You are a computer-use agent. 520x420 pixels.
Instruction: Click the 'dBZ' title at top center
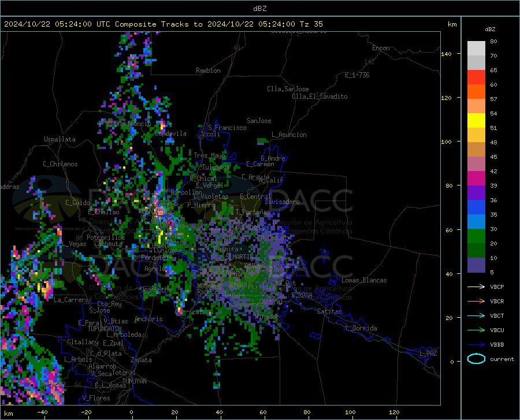[259, 9]
